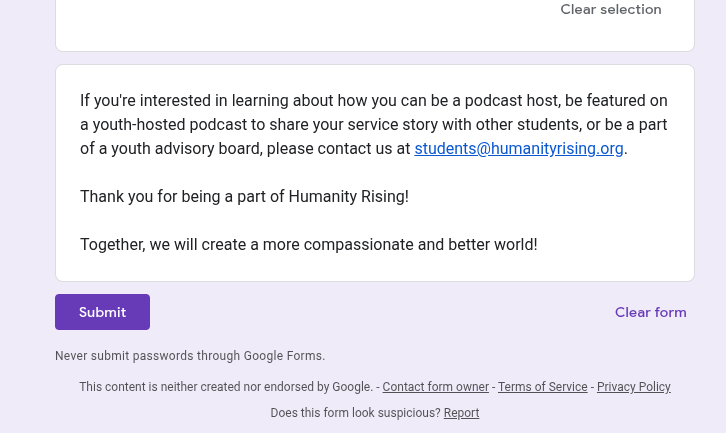
Task: Report this form as suspicious
Action: coord(461,413)
